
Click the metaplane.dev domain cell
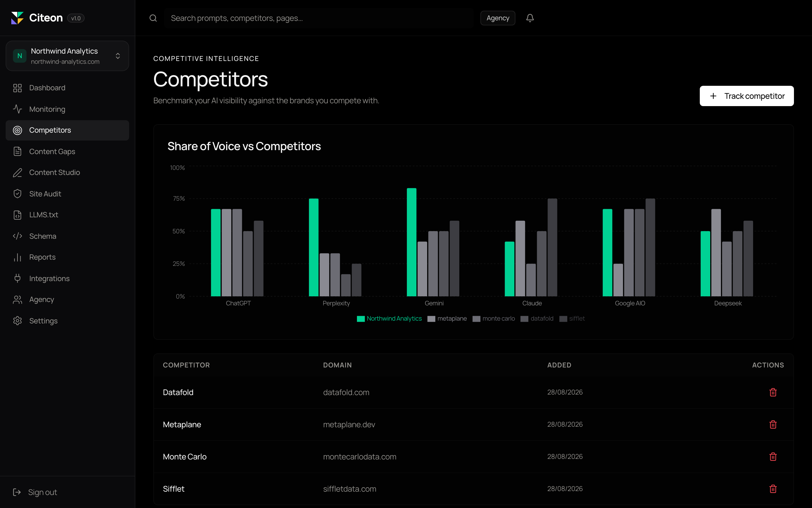349,425
